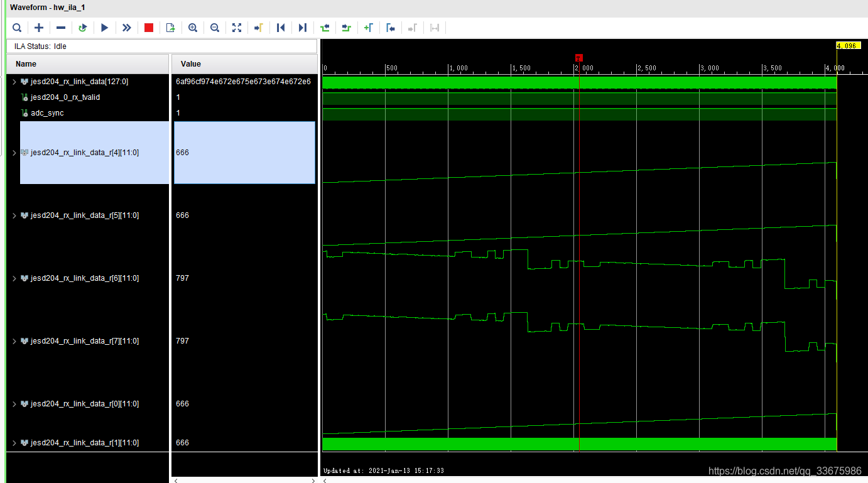Click value 797 of data_r[6]
This screenshot has height=483, width=868.
182,278
